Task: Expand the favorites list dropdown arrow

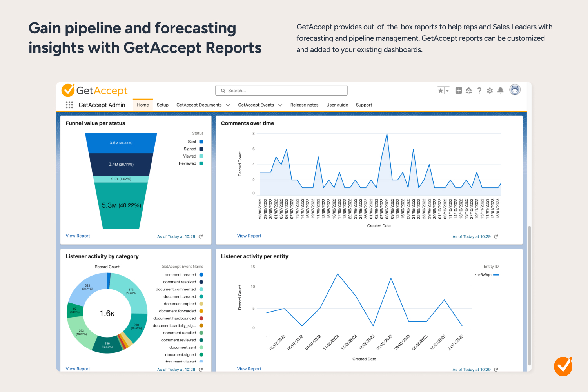Action: click(447, 91)
